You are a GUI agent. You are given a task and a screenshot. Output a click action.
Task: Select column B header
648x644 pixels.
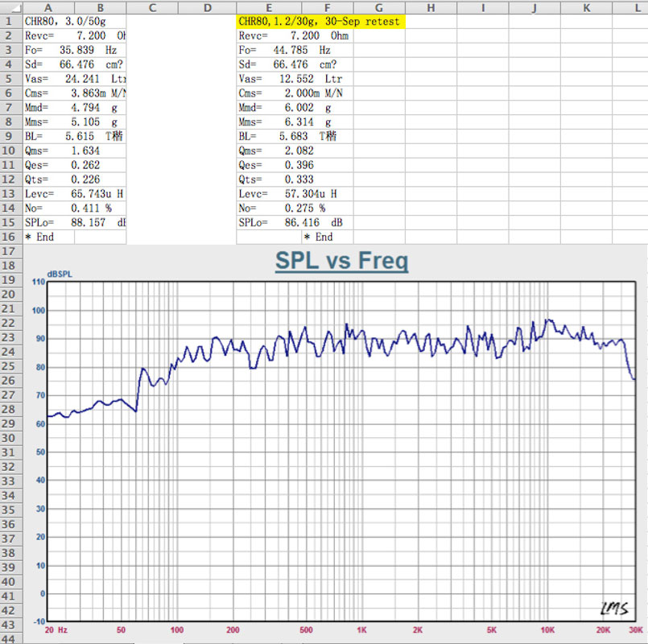tap(101, 8)
